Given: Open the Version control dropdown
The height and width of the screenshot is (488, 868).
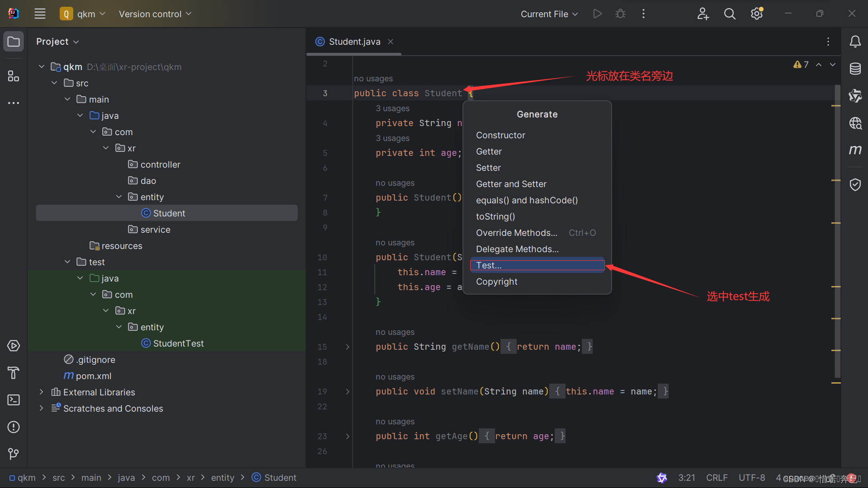Looking at the screenshot, I should click(155, 14).
